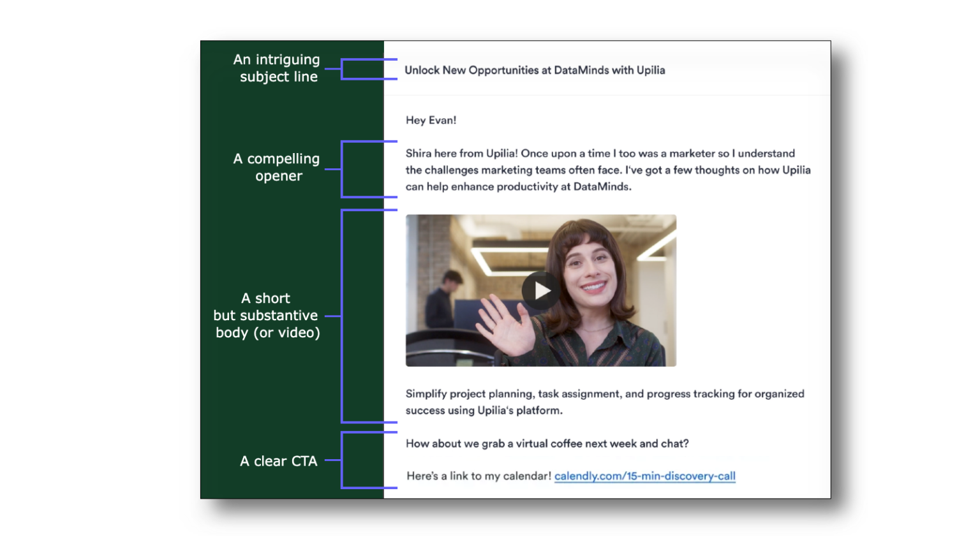Click the play icon on the video
The height and width of the screenshot is (551, 980).
pyautogui.click(x=540, y=290)
